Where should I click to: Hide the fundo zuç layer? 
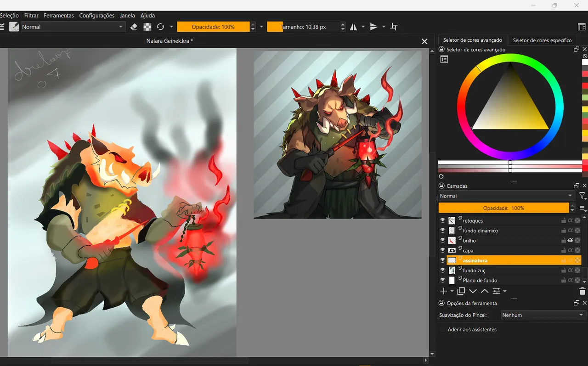[443, 270]
